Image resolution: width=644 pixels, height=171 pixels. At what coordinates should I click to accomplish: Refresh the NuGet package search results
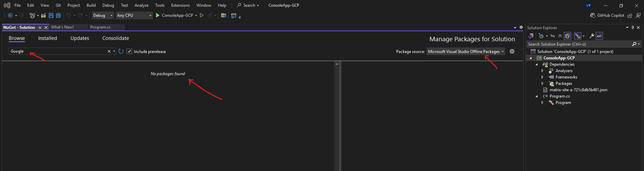pyautogui.click(x=121, y=51)
